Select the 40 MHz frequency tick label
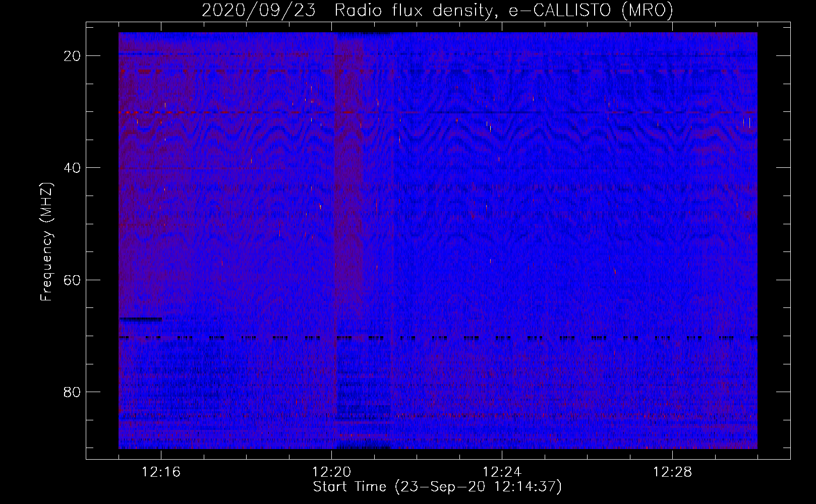 pos(72,168)
